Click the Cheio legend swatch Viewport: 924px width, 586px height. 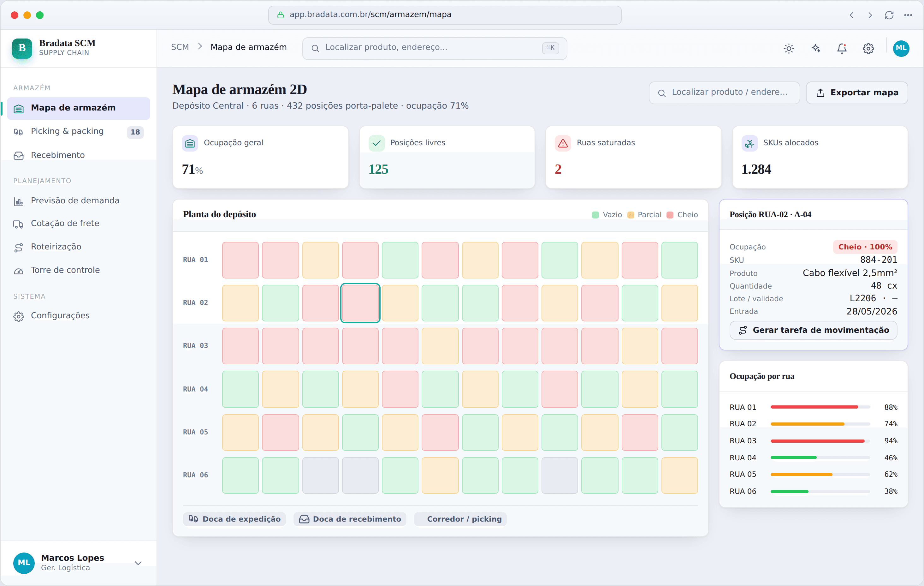pyautogui.click(x=670, y=215)
